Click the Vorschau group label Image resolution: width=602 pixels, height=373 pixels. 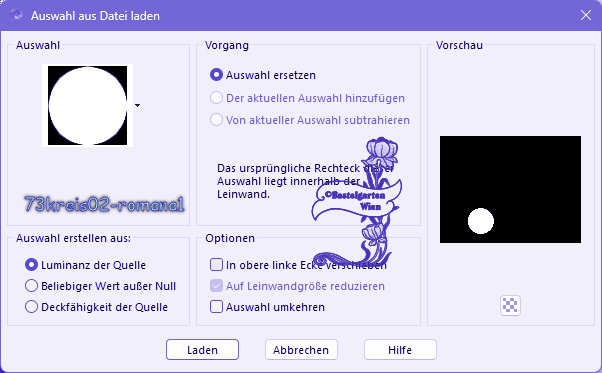point(459,45)
